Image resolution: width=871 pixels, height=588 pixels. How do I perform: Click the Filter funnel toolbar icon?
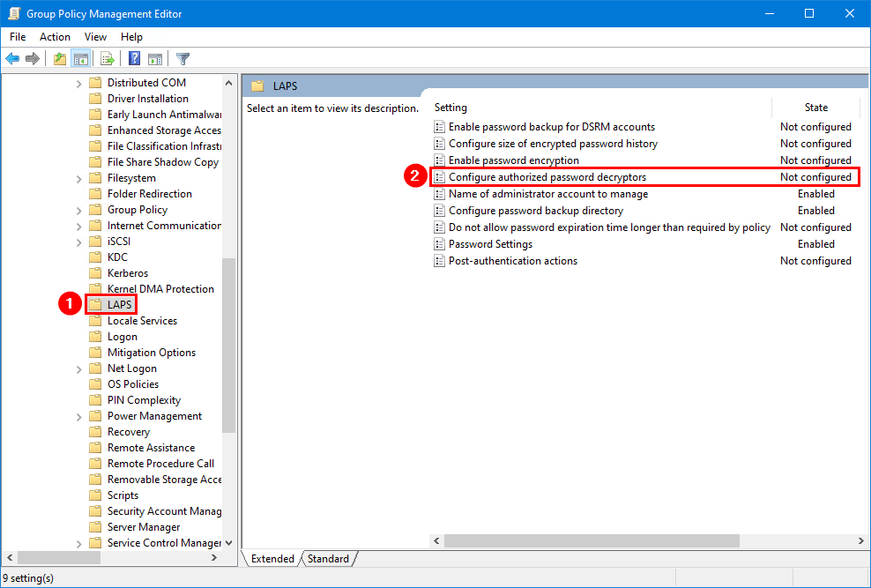click(182, 59)
